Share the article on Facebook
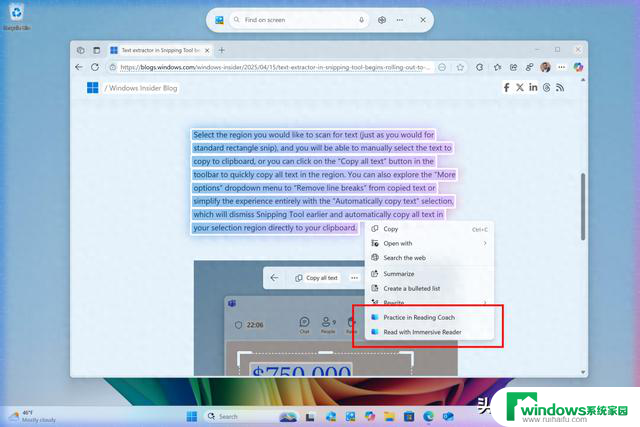 tap(506, 87)
